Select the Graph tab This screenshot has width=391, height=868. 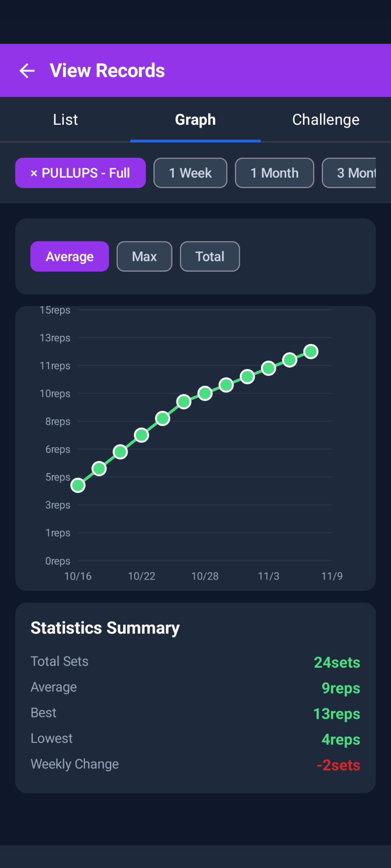pos(195,120)
